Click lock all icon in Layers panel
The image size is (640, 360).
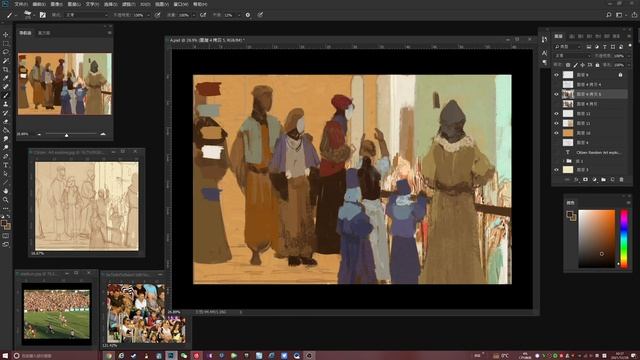597,65
